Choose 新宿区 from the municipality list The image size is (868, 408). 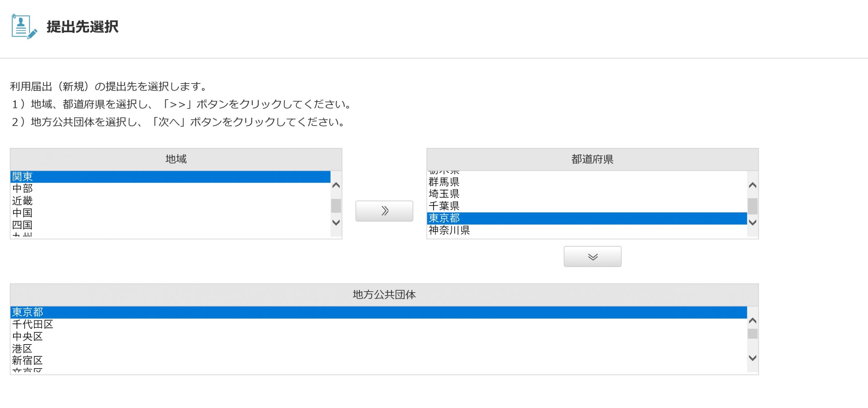point(27,360)
